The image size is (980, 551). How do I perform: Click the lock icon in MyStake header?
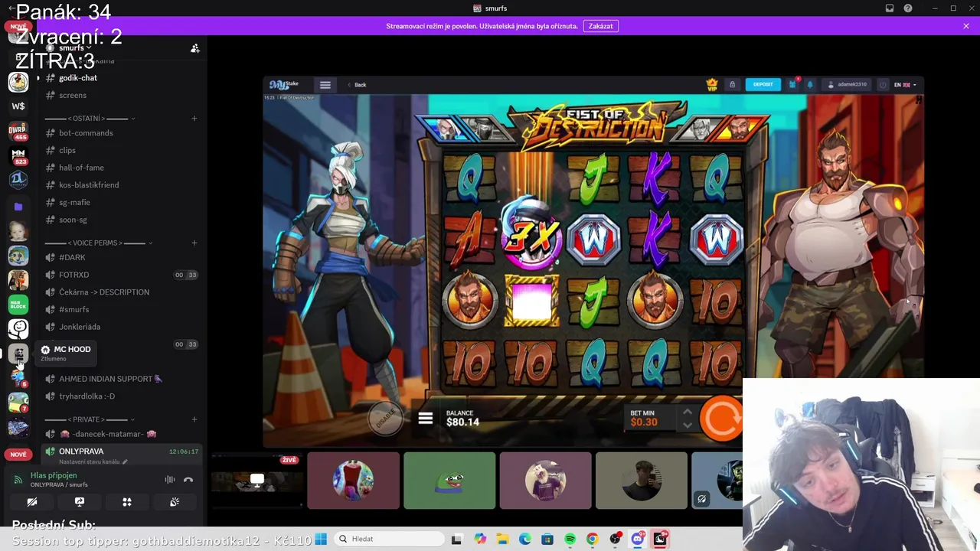coord(732,84)
